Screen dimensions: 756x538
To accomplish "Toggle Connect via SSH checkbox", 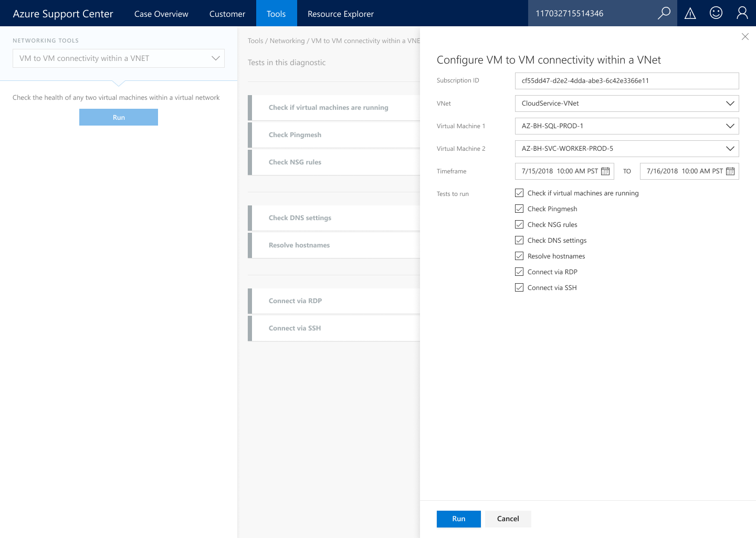I will [x=519, y=287].
